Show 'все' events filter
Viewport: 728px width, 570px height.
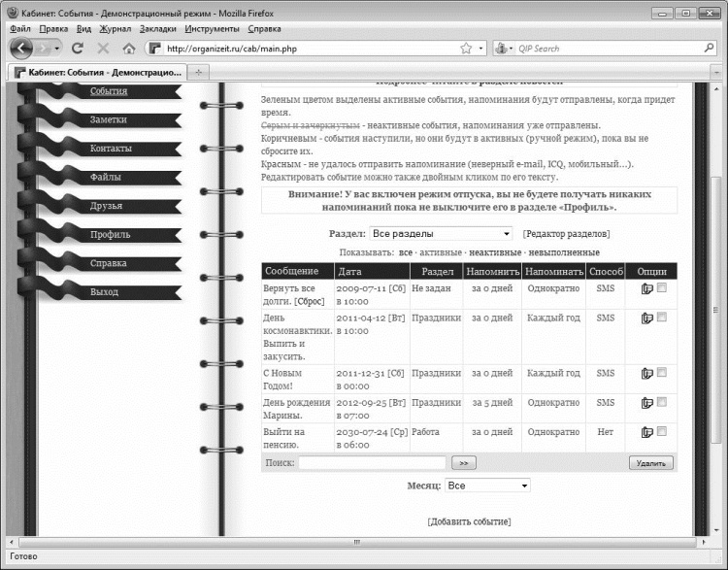coord(406,252)
